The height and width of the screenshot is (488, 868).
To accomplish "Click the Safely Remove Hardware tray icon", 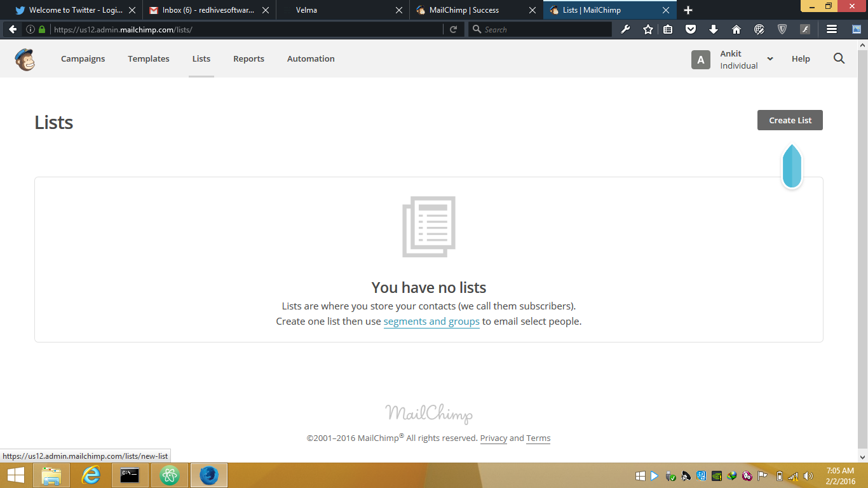I will (x=670, y=476).
